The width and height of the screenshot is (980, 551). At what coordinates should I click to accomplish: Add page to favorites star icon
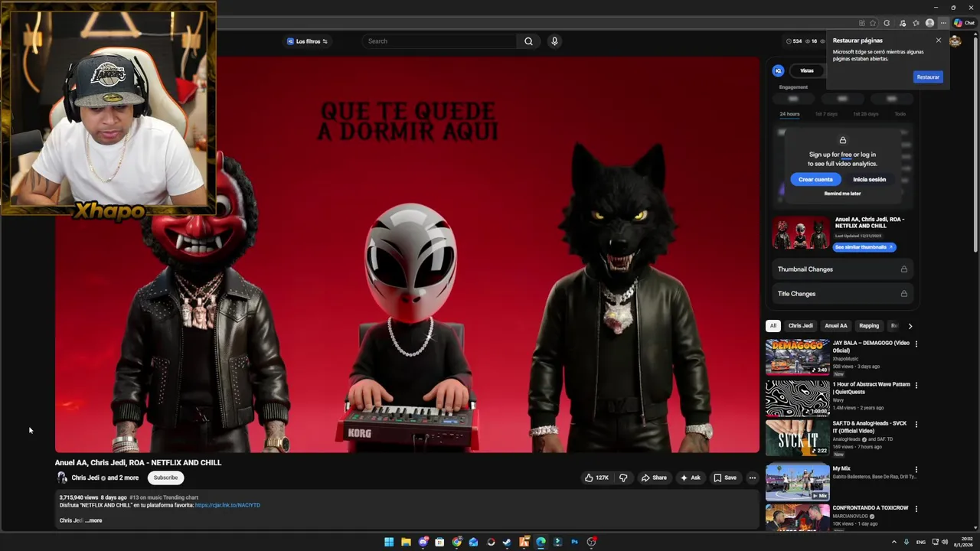tap(873, 23)
